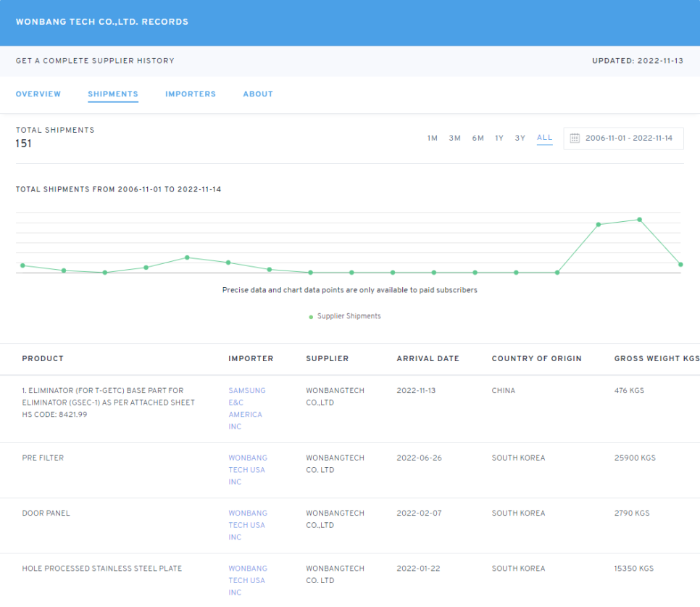This screenshot has height=607, width=700.
Task: Click arrival date 2022-11-13
Action: [x=416, y=390]
